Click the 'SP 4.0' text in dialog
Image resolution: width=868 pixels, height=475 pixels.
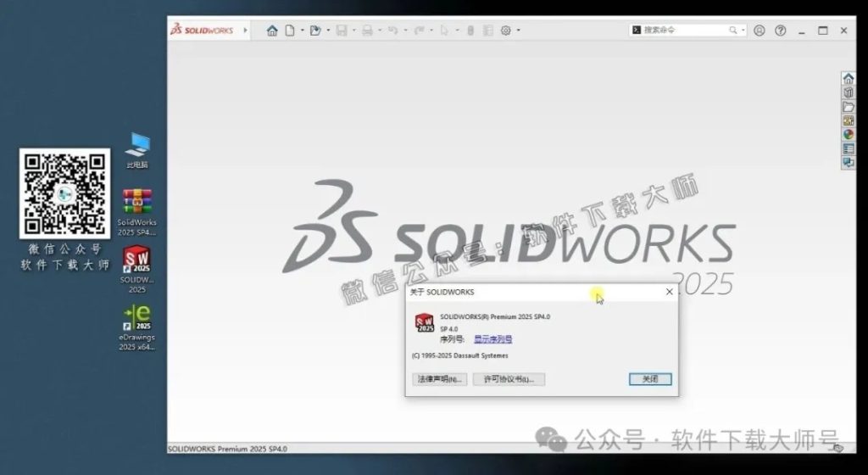449,329
